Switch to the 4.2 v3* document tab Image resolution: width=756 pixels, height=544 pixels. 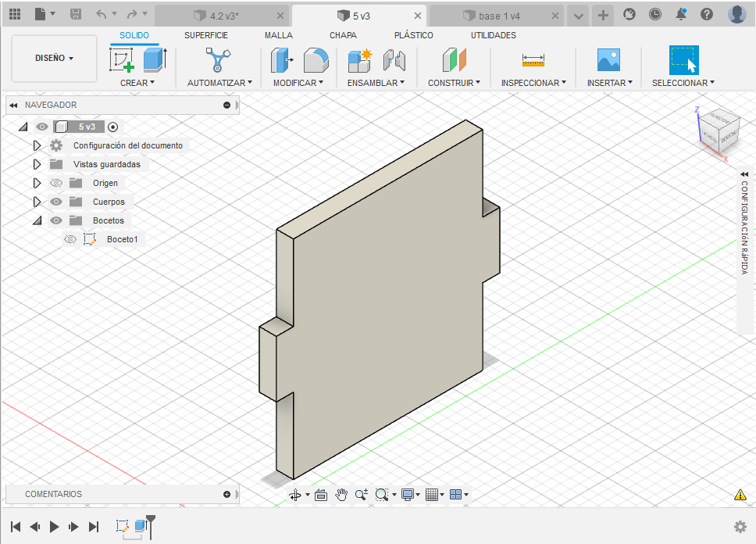click(222, 16)
